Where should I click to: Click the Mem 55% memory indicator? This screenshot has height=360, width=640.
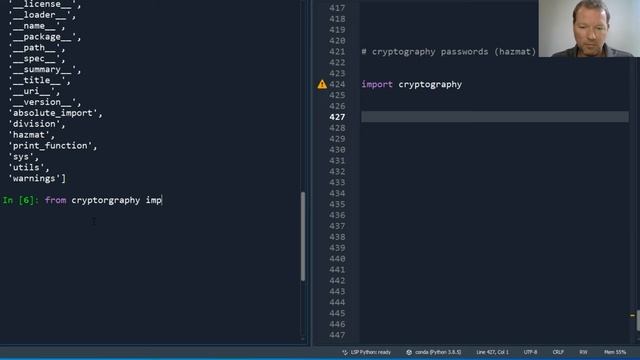615,352
